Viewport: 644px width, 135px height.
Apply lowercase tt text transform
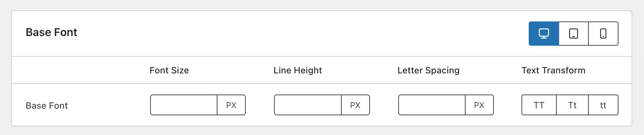(603, 105)
